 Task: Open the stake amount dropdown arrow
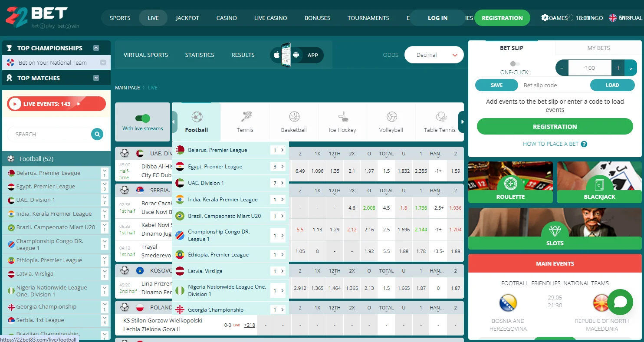point(631,68)
